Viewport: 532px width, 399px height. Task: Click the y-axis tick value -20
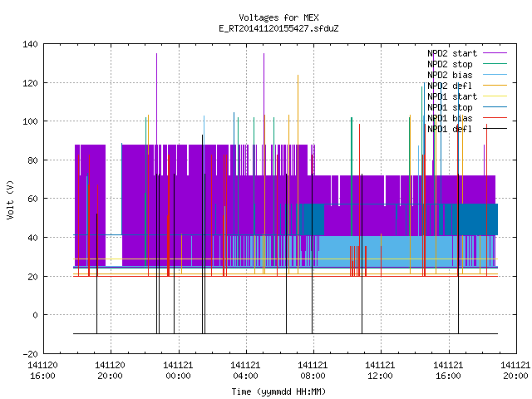pyautogui.click(x=30, y=354)
